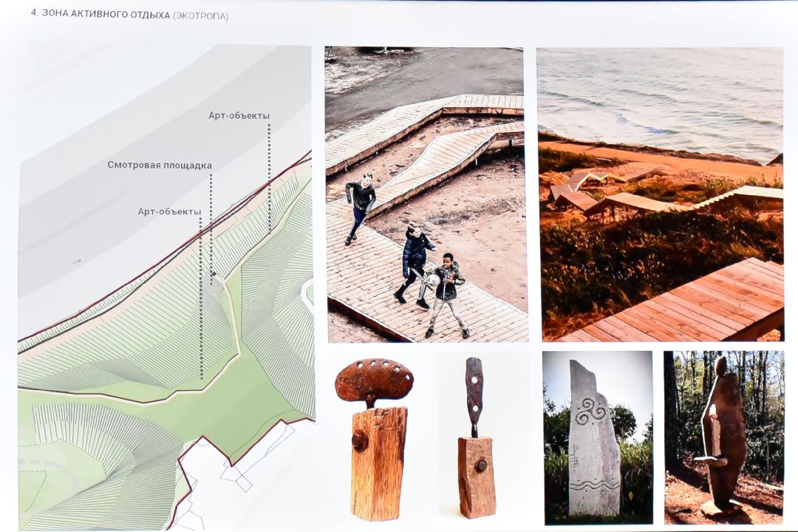Click the "(ЭКОТРОПА)" subtitle text
Image resolution: width=798 pixels, height=532 pixels.
pos(200,15)
